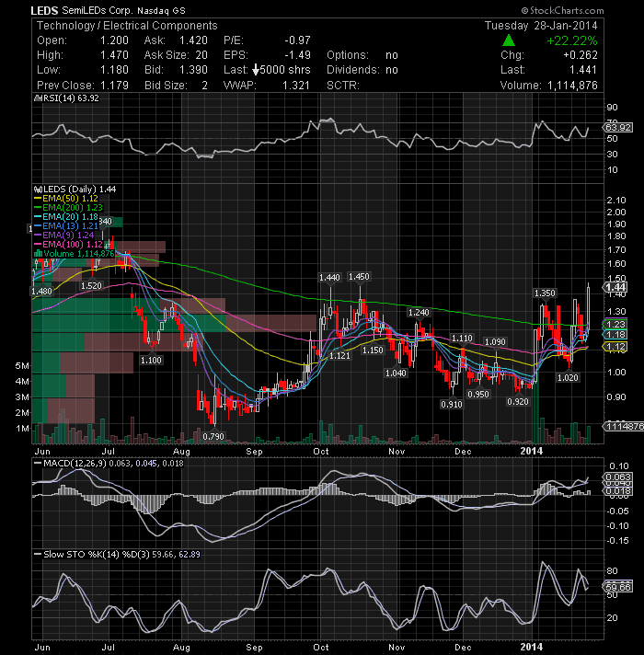Click the P/E value -0.97

tap(297, 40)
